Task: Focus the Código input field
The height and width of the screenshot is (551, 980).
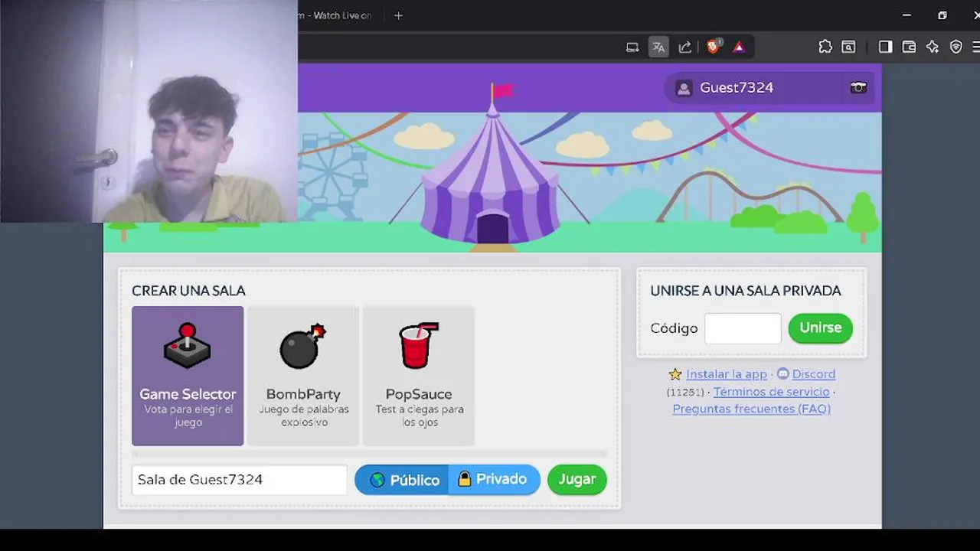Action: coord(743,328)
